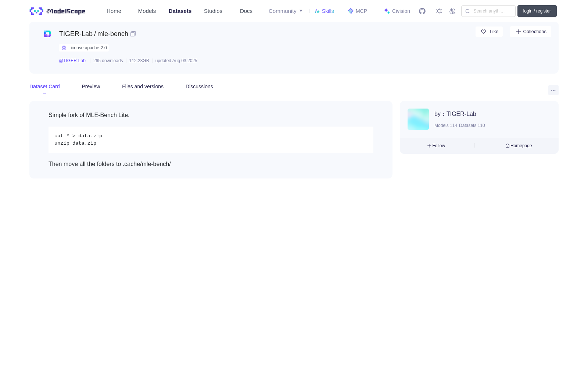
Task: Click the 'Models 114' count
Action: (446, 125)
